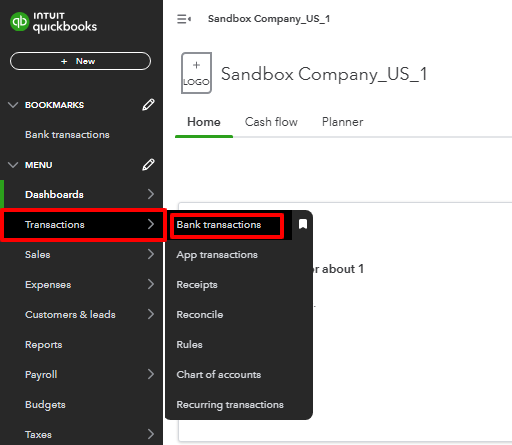Switch to the Cash flow tab
This screenshot has height=445, width=512.
(x=271, y=122)
